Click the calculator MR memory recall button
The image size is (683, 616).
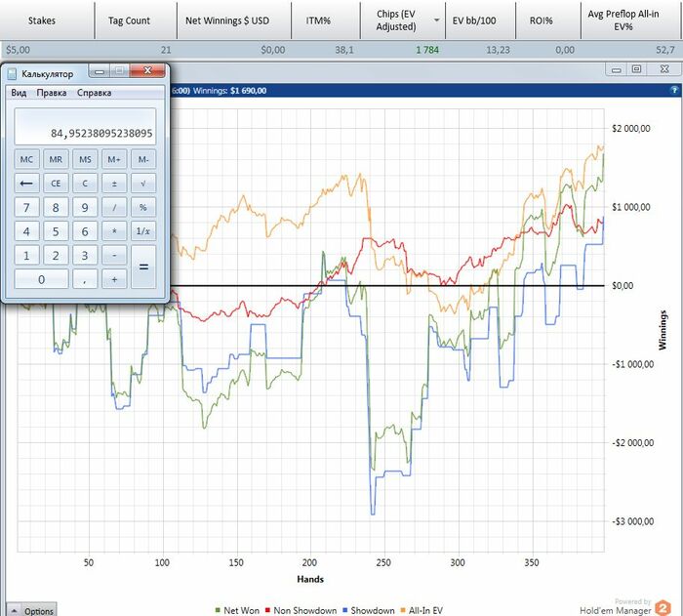point(56,159)
